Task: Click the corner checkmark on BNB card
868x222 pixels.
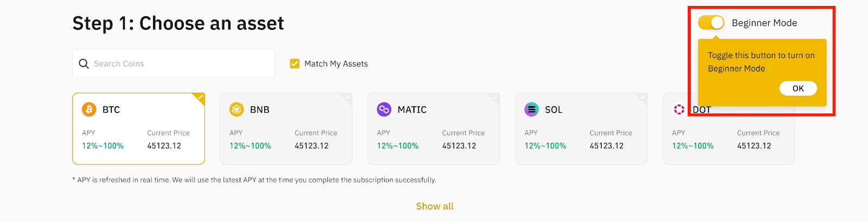Action: (347, 98)
